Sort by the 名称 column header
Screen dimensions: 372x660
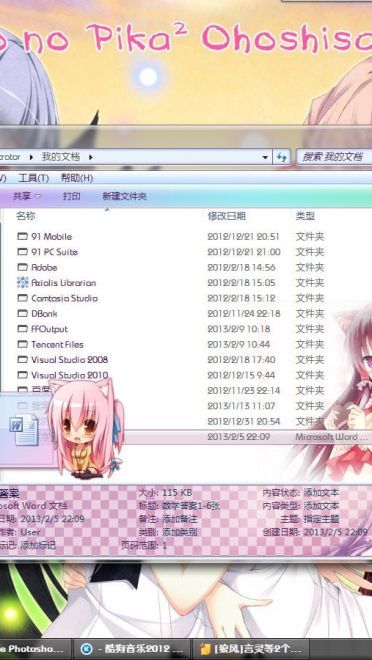pyautogui.click(x=26, y=216)
